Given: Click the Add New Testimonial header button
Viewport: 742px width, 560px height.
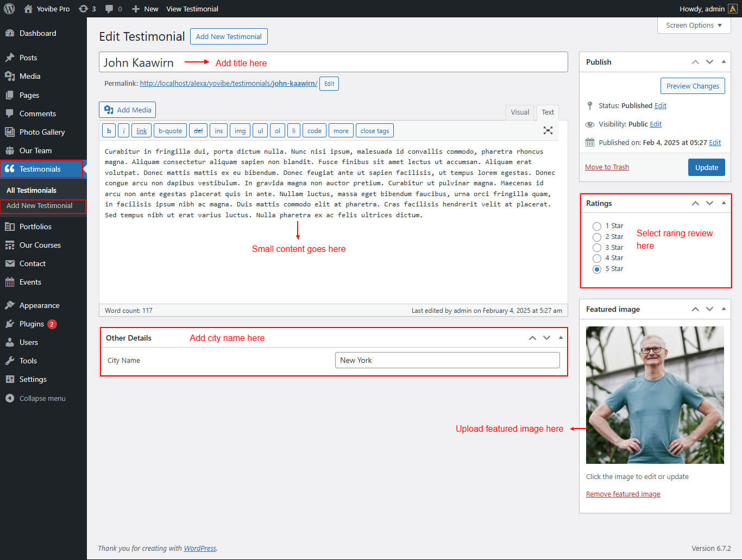Looking at the screenshot, I should 229,36.
